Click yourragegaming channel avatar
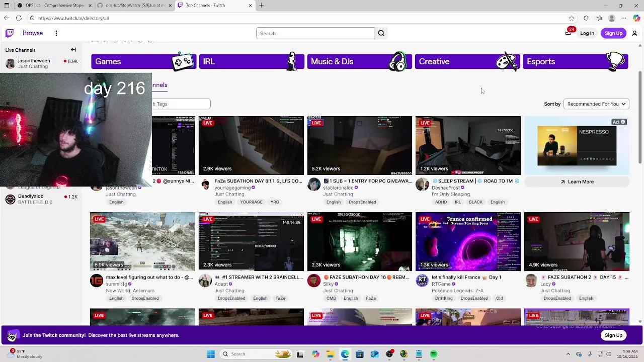Screen dimensions: 644x362 coord(205,184)
